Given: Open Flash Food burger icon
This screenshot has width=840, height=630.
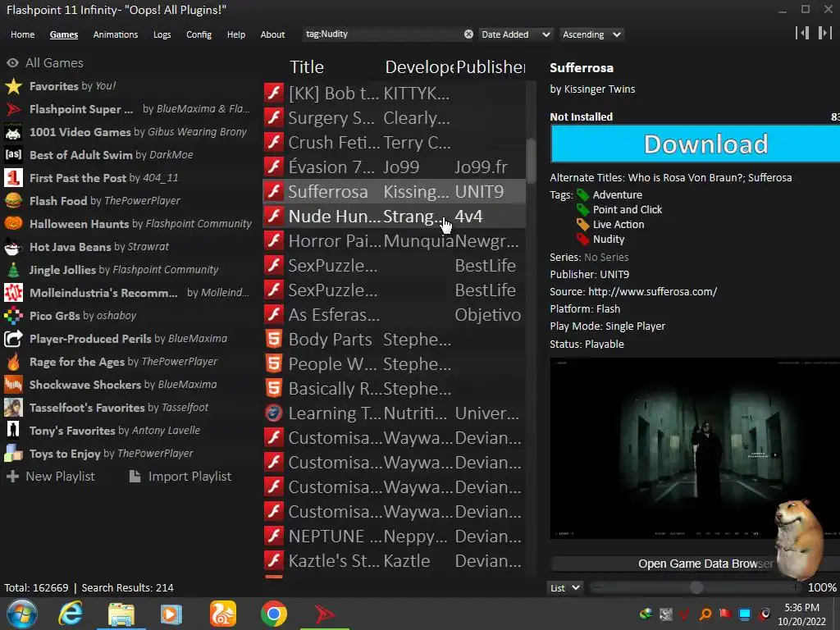Looking at the screenshot, I should 13,201.
